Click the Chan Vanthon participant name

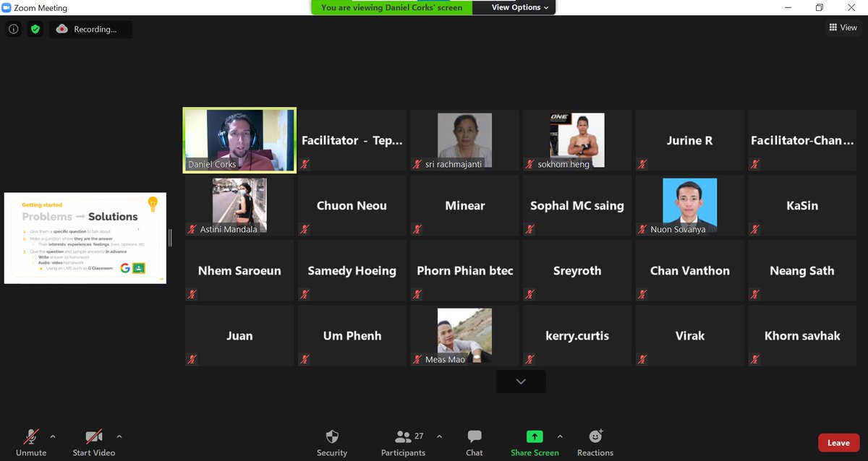(690, 271)
